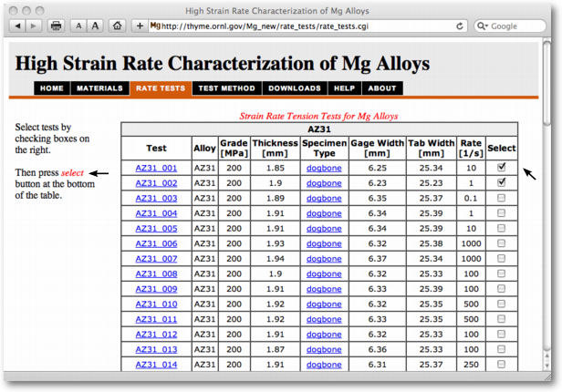Click the browser Back arrow button

click(x=17, y=26)
